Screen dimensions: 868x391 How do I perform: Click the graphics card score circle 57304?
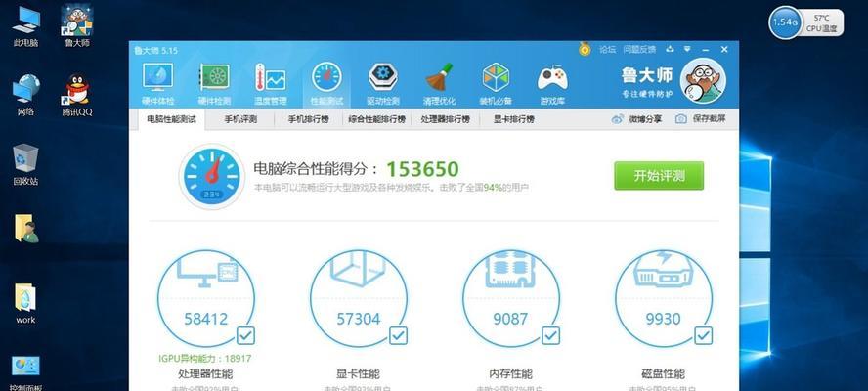point(359,298)
